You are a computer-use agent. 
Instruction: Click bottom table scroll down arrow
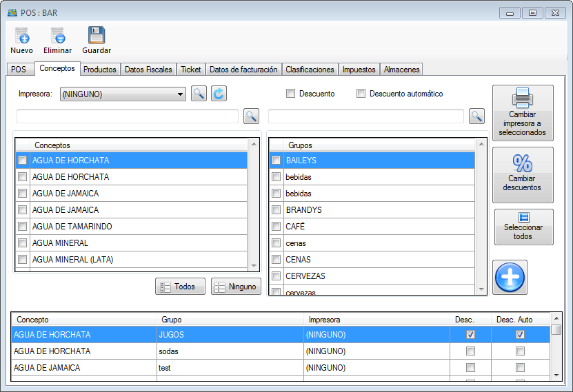click(556, 375)
